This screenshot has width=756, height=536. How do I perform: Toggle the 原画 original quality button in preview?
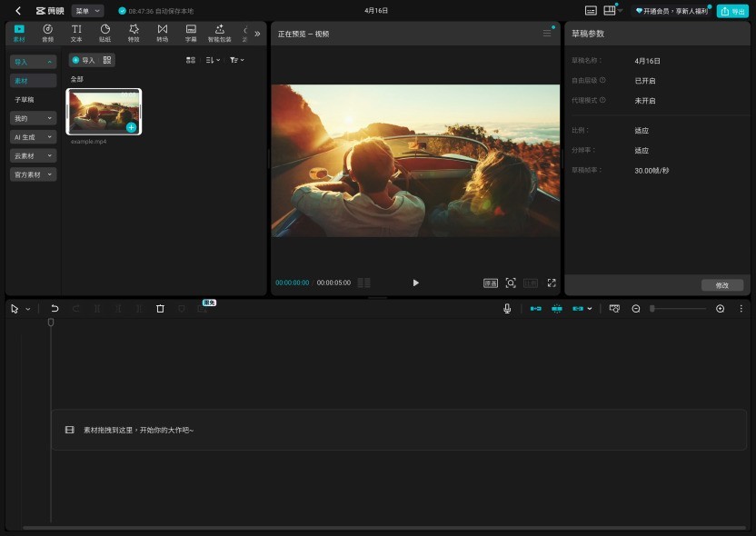point(491,283)
